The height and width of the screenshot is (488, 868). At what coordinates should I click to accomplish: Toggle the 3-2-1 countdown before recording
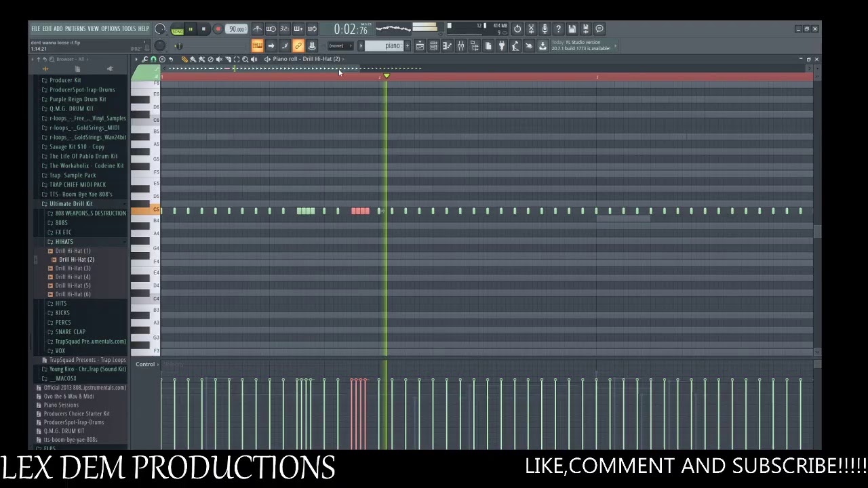pos(285,28)
